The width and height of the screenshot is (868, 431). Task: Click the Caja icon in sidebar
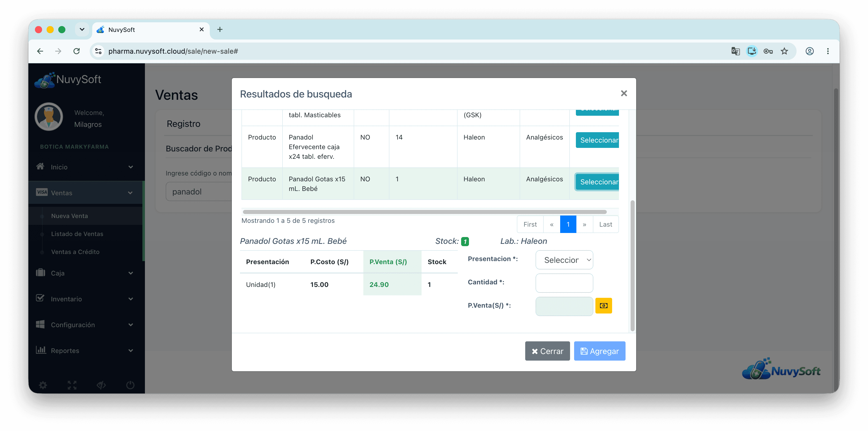[x=41, y=272]
